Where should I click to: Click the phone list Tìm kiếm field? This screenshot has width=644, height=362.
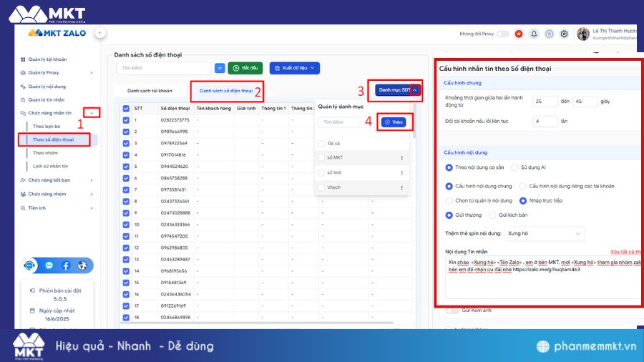pos(163,68)
